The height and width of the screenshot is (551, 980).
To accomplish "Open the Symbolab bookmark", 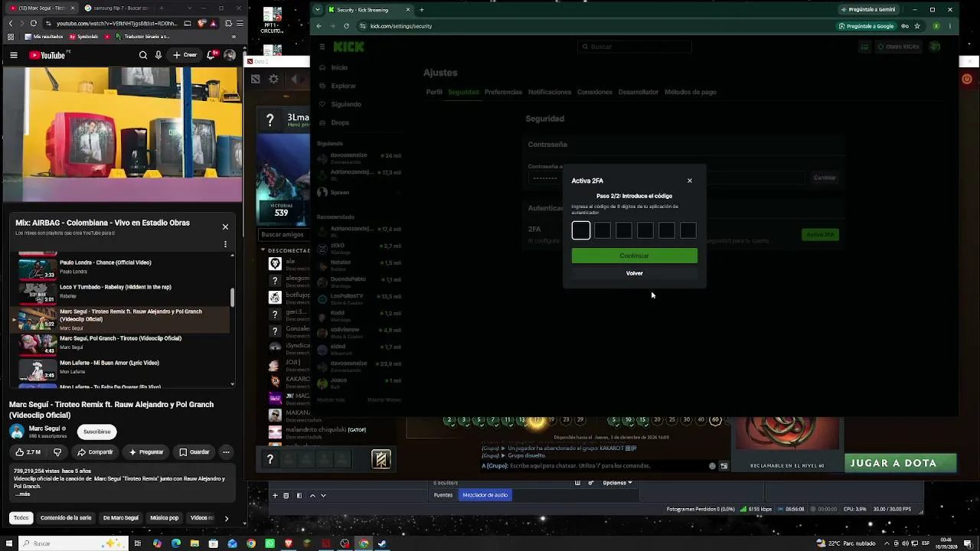I will [83, 37].
